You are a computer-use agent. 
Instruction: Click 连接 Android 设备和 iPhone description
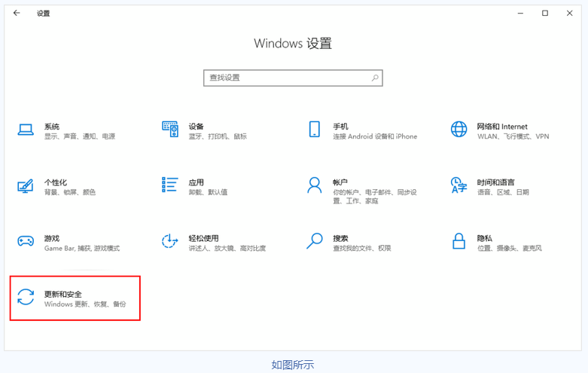click(375, 136)
